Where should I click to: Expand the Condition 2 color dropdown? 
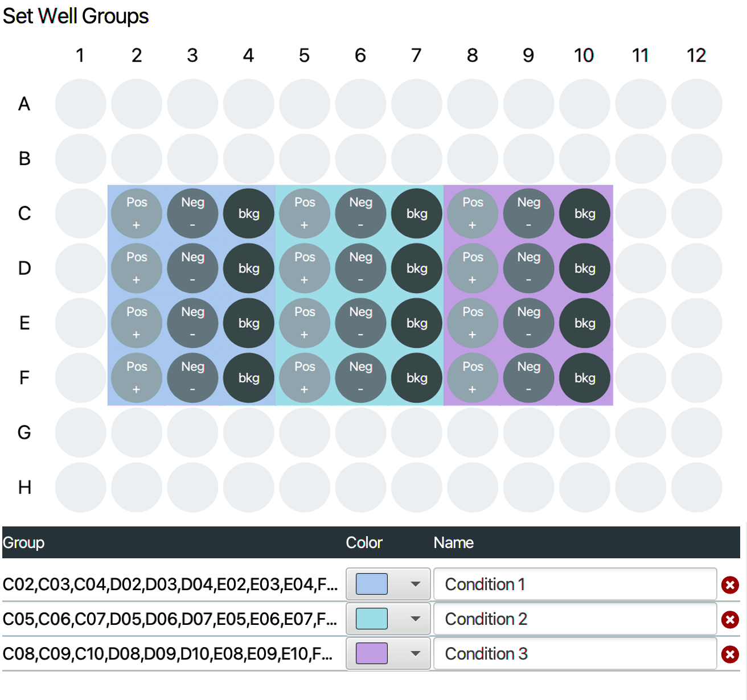pos(415,619)
